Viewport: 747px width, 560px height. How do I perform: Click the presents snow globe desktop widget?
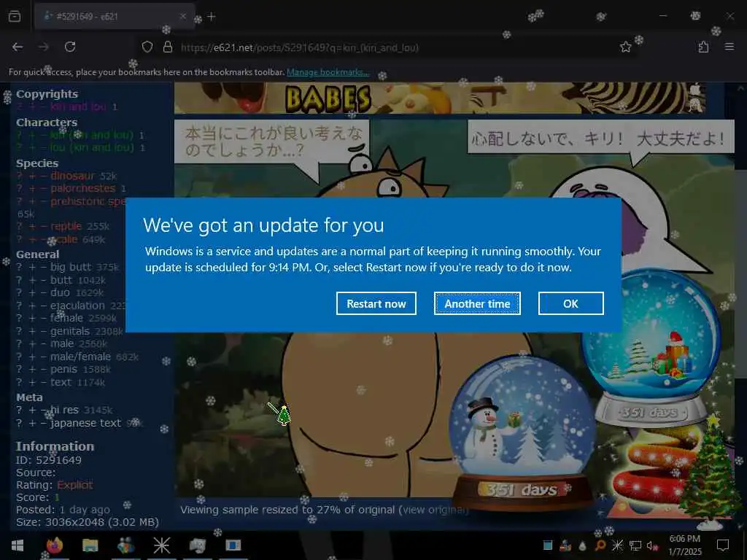(651, 348)
